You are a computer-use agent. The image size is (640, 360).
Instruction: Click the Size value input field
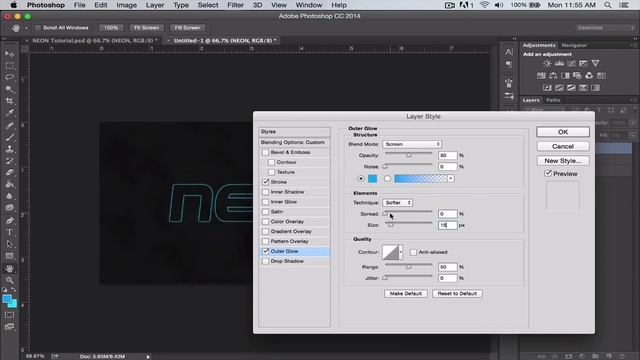(447, 225)
